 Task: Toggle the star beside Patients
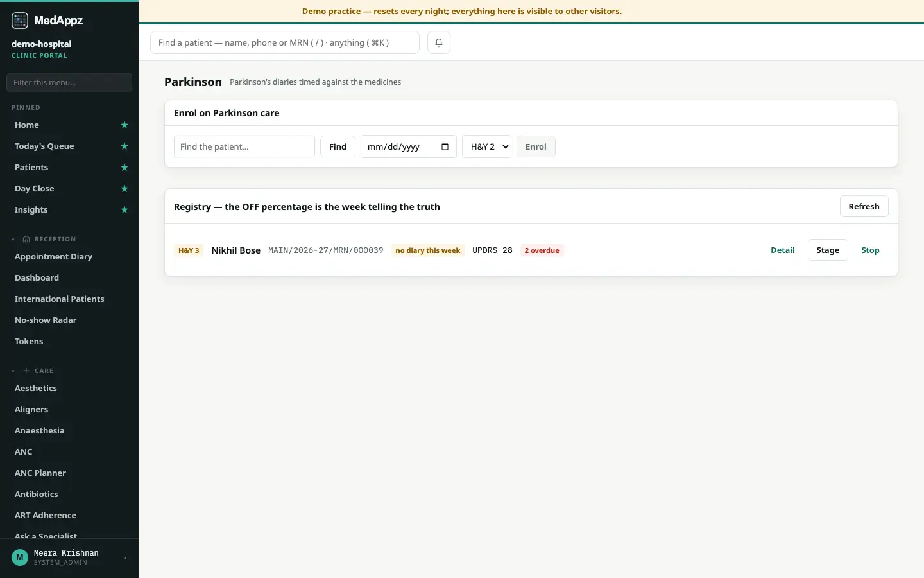click(124, 168)
